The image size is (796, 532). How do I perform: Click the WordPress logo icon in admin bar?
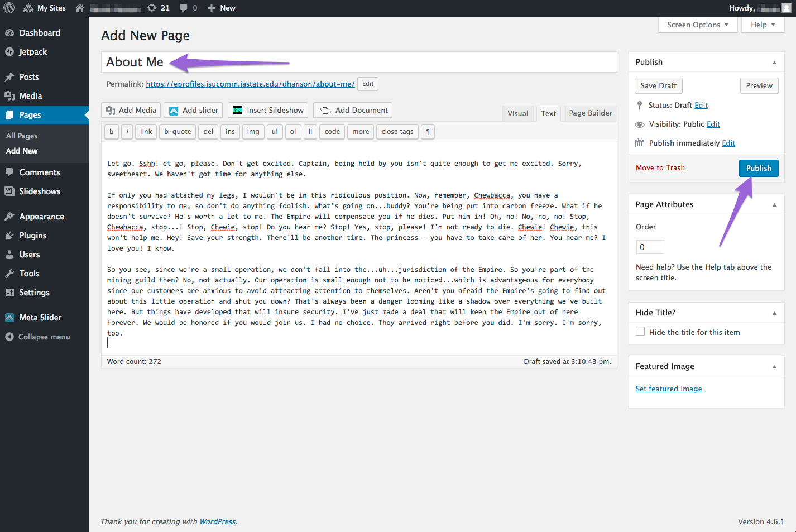point(9,8)
